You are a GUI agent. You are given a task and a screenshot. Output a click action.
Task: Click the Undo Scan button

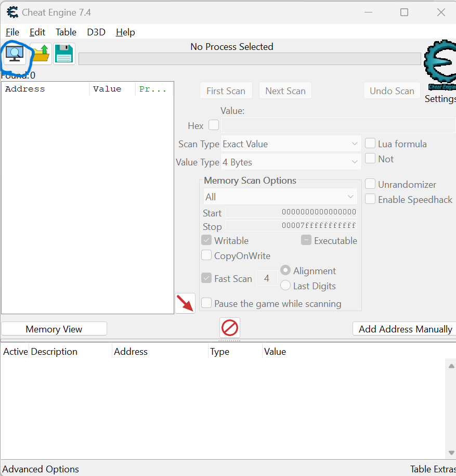point(392,91)
